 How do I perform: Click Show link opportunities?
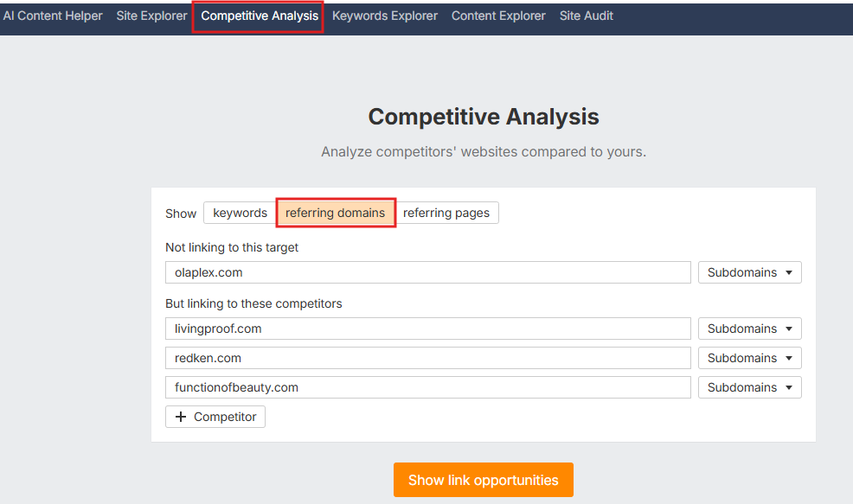[483, 480]
